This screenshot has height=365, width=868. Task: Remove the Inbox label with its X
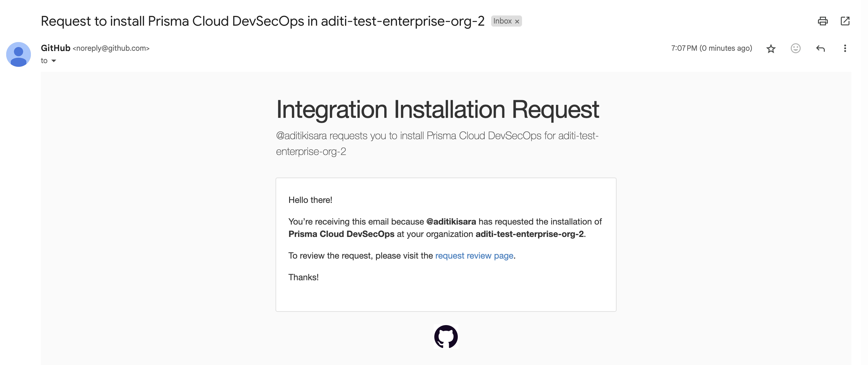point(517,22)
